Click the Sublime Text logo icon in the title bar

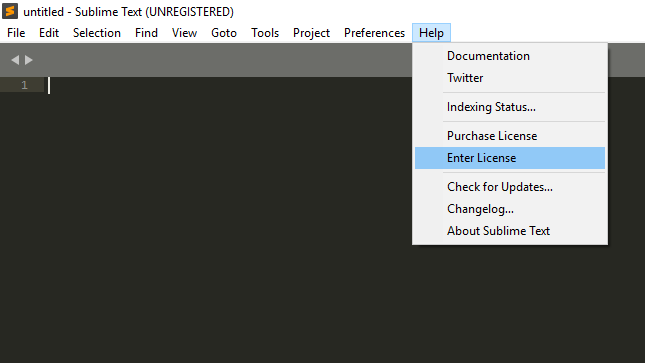10,11
